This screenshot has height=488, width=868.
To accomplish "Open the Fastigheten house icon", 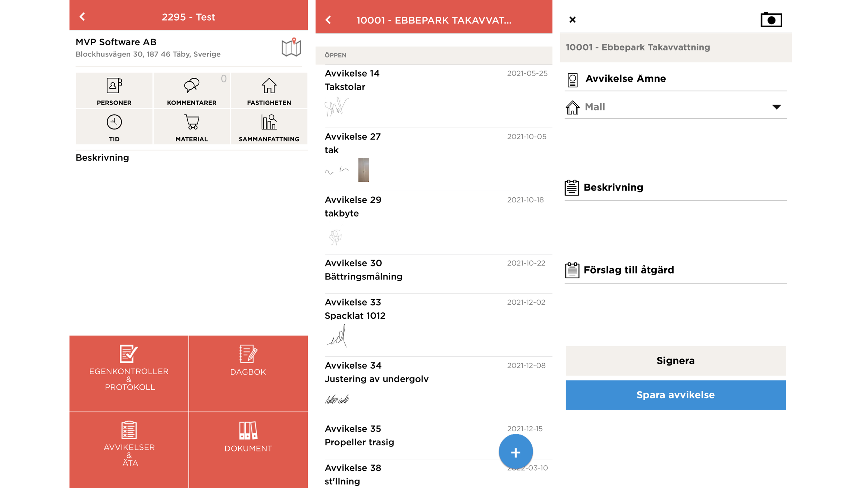I will [269, 90].
